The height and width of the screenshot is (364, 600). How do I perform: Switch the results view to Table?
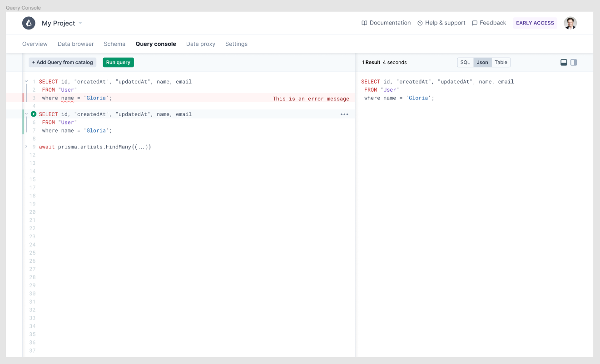tap(501, 62)
